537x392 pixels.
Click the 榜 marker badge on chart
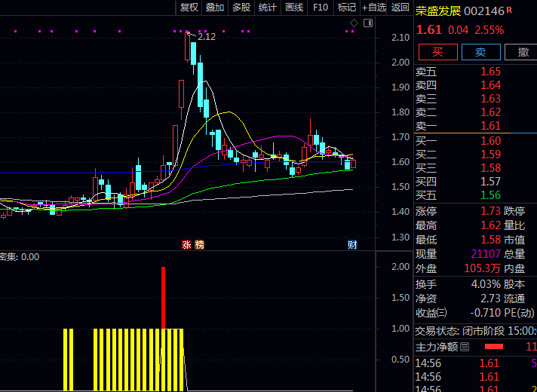[x=199, y=244]
